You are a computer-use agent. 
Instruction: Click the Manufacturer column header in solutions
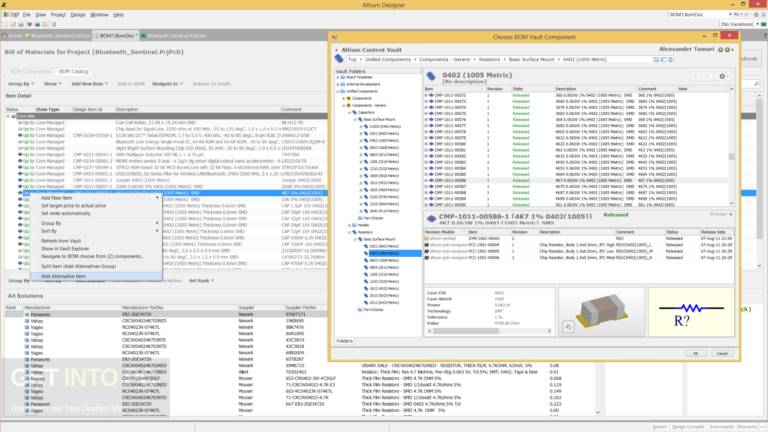coord(71,308)
